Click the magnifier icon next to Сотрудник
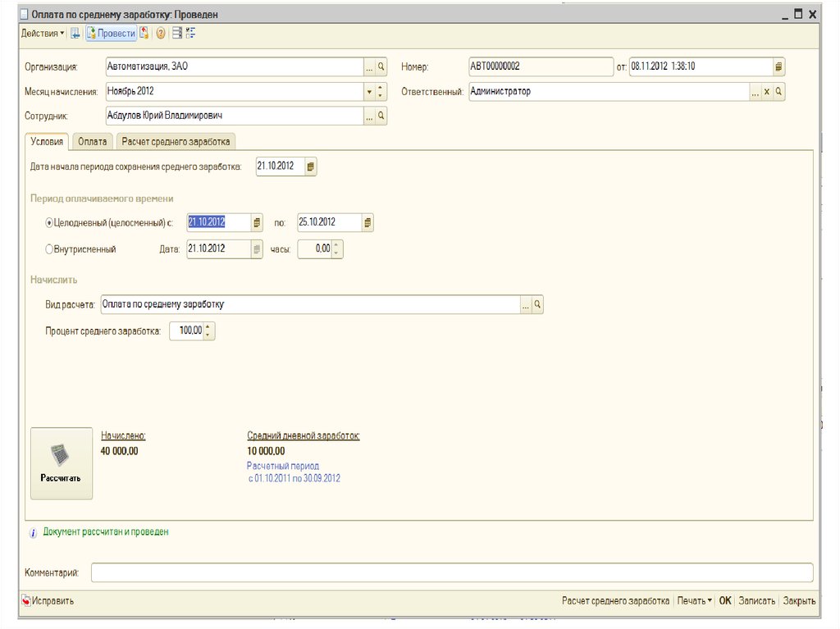This screenshot has height=629, width=840. [381, 116]
